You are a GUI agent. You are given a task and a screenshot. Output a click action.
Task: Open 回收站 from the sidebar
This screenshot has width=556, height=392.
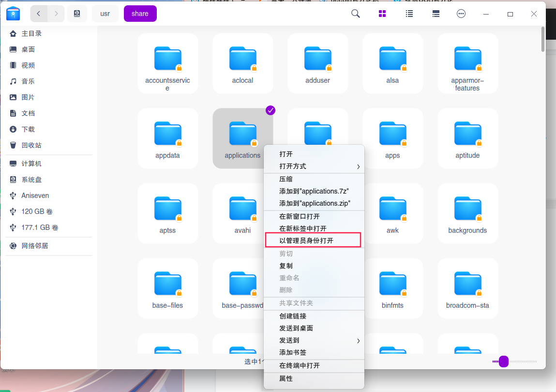[27, 145]
